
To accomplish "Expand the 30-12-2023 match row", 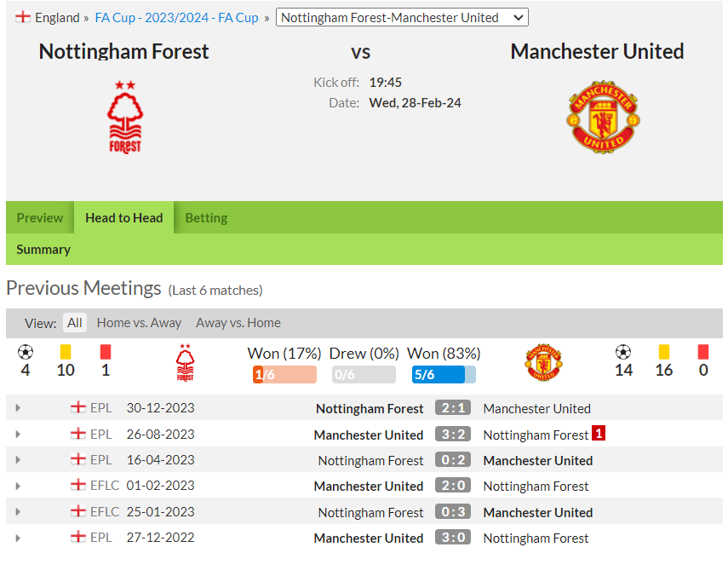I will [x=18, y=408].
